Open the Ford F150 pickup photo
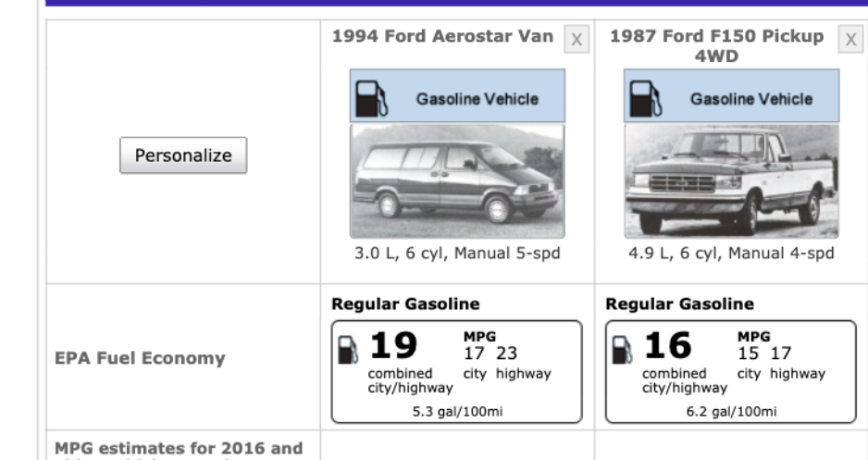The width and height of the screenshot is (868, 460). [x=731, y=180]
